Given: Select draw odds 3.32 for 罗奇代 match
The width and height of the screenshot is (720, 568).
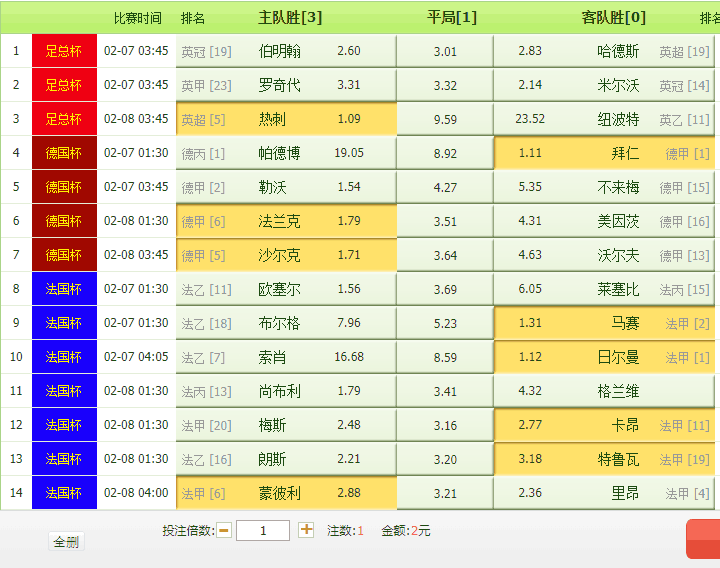Looking at the screenshot, I should click(x=445, y=85).
